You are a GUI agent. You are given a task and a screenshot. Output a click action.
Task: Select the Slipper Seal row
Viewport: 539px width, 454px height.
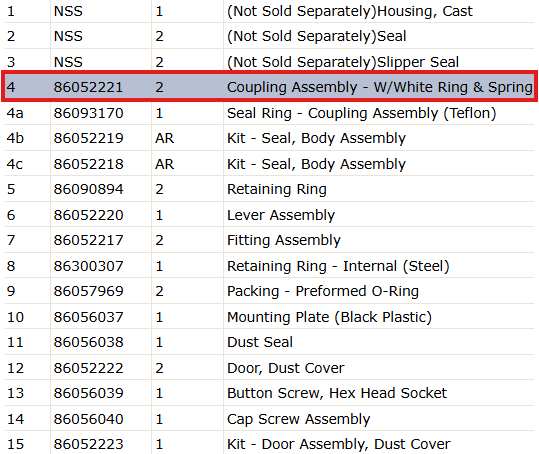click(x=270, y=62)
